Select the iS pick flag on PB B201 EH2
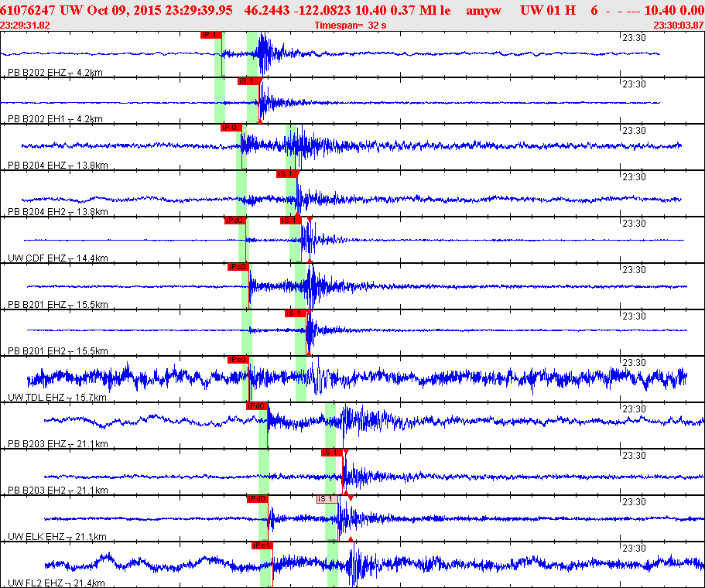The width and height of the screenshot is (705, 588). pyautogui.click(x=295, y=313)
